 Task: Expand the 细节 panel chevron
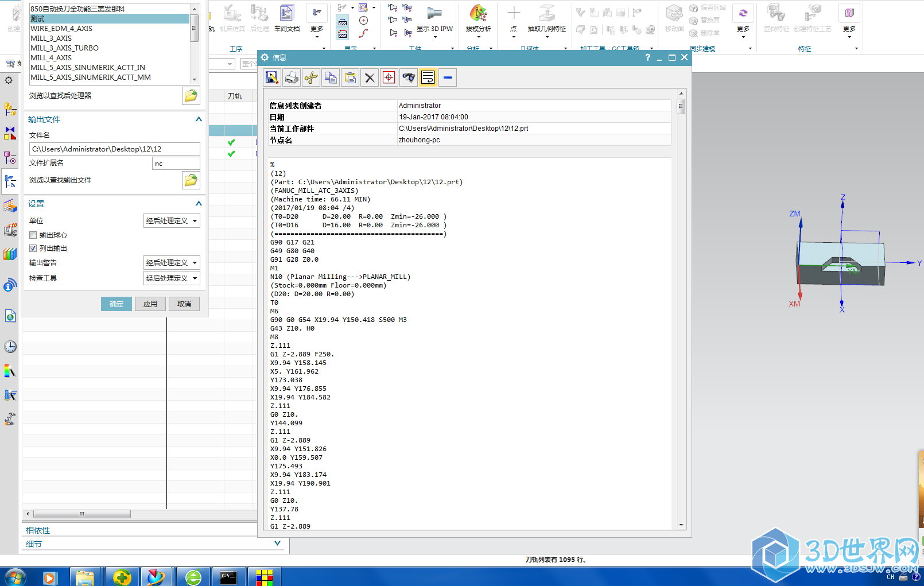(x=278, y=543)
